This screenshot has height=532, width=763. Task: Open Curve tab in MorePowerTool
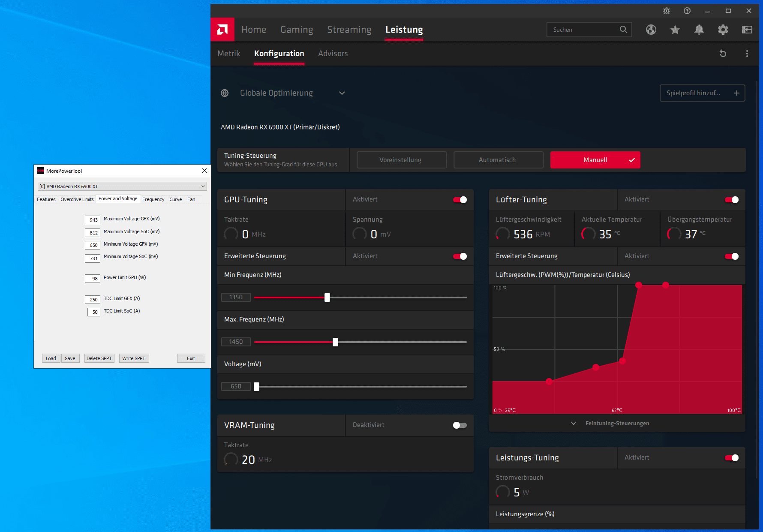(176, 199)
